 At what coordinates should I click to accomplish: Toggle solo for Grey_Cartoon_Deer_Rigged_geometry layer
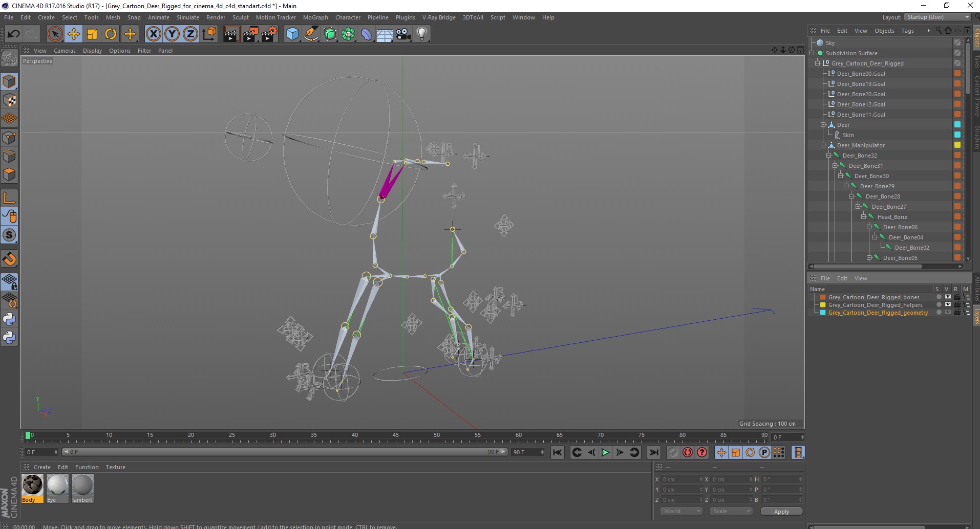939,313
